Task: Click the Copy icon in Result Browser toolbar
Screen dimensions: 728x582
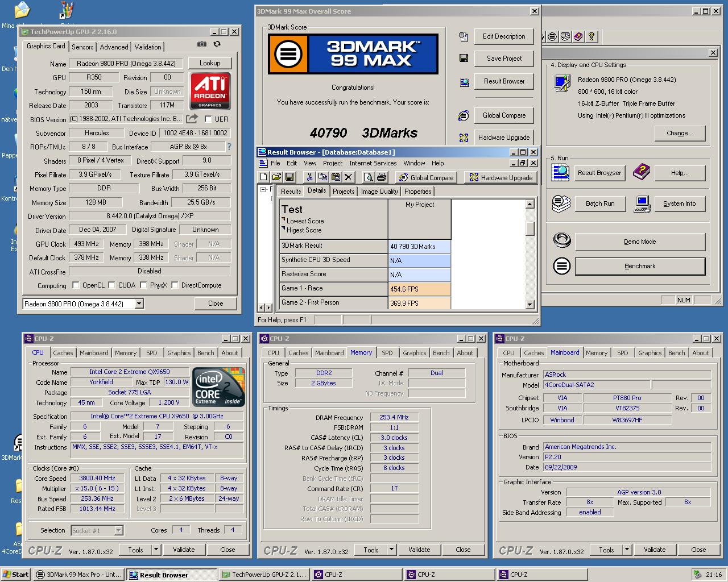Action: click(322, 177)
